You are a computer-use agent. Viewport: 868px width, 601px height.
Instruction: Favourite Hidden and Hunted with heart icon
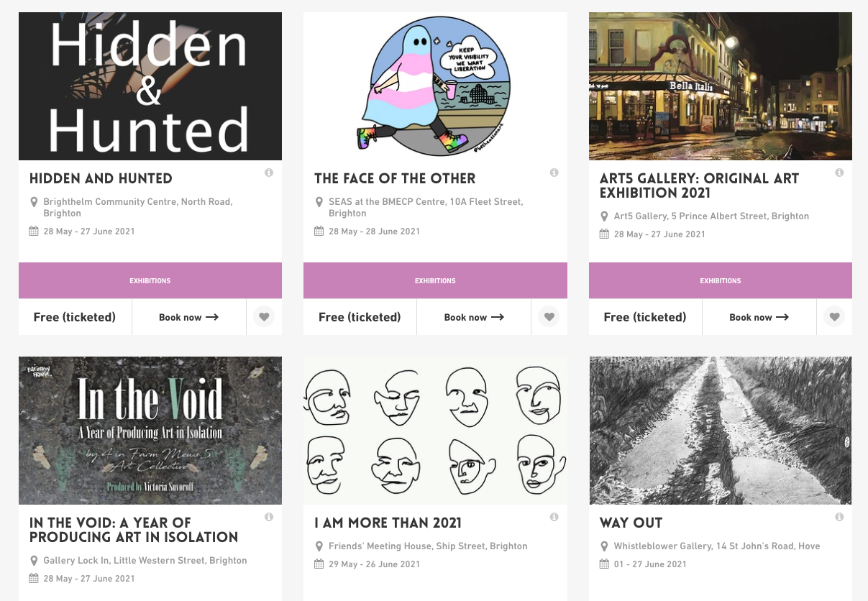(x=264, y=317)
